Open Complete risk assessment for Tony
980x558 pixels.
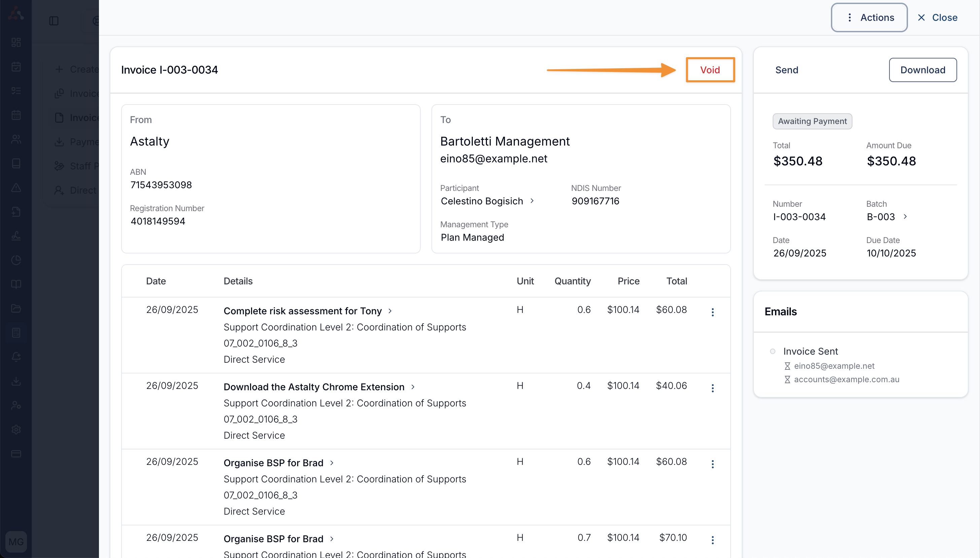pos(303,311)
